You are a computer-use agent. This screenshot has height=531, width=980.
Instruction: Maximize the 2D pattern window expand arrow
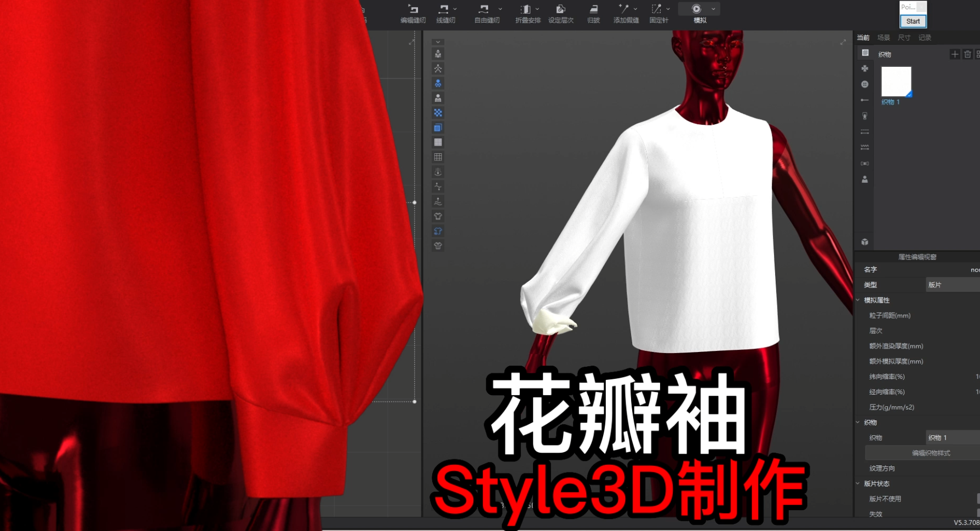click(x=412, y=42)
